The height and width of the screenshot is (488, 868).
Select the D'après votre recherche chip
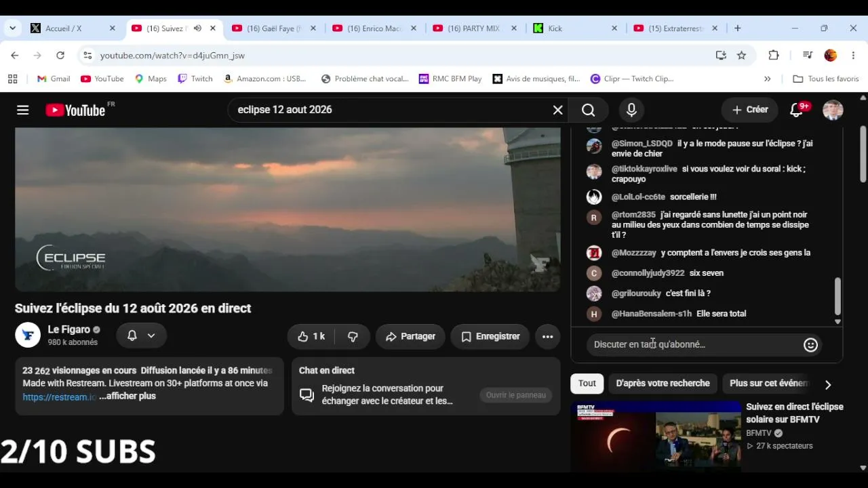[663, 384]
